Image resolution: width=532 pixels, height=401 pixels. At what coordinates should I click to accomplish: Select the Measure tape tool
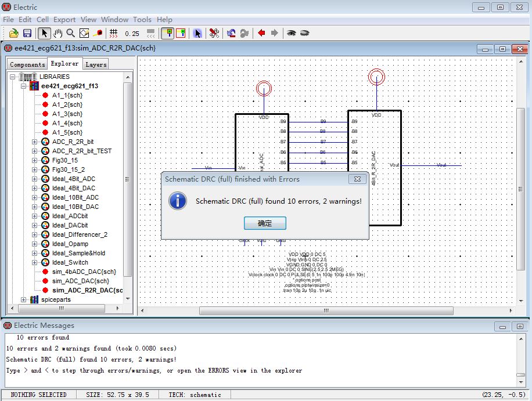98,33
